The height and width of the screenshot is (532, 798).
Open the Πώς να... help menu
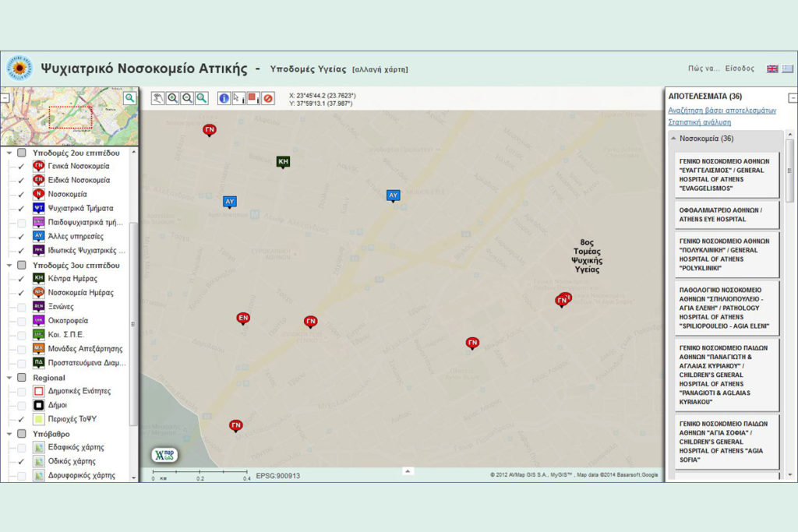(x=704, y=69)
